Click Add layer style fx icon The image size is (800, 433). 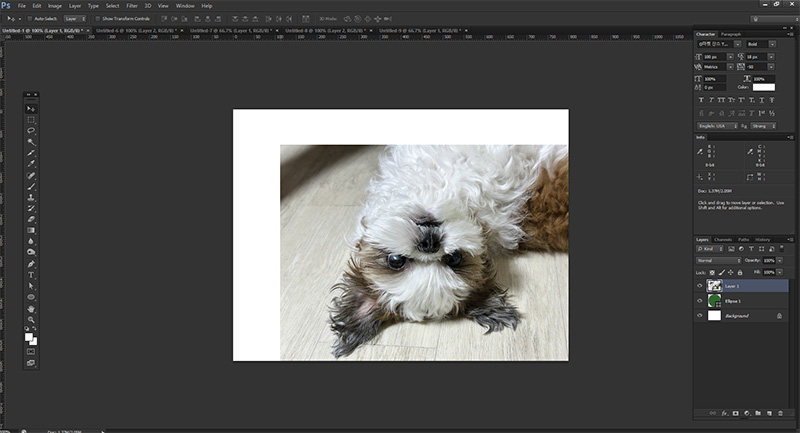(x=724, y=413)
